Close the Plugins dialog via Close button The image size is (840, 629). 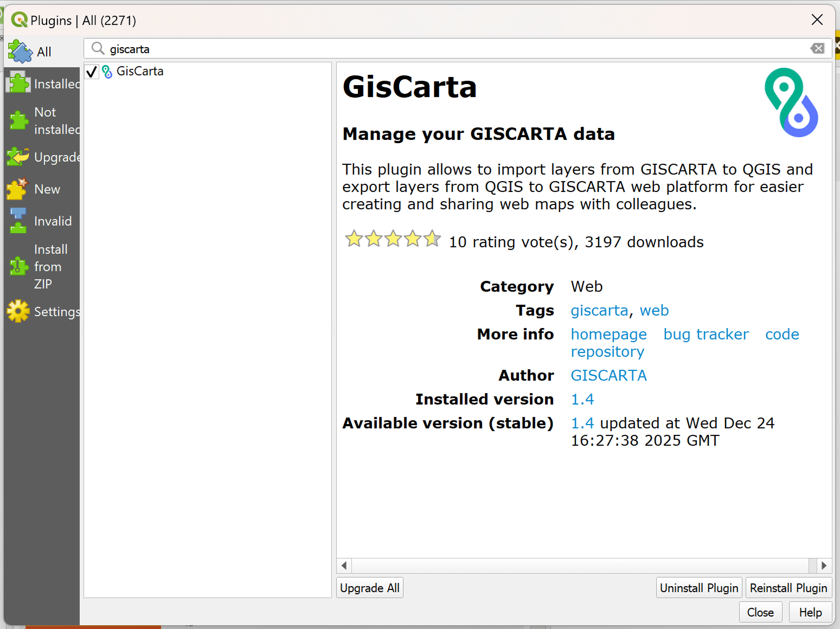[x=760, y=613]
